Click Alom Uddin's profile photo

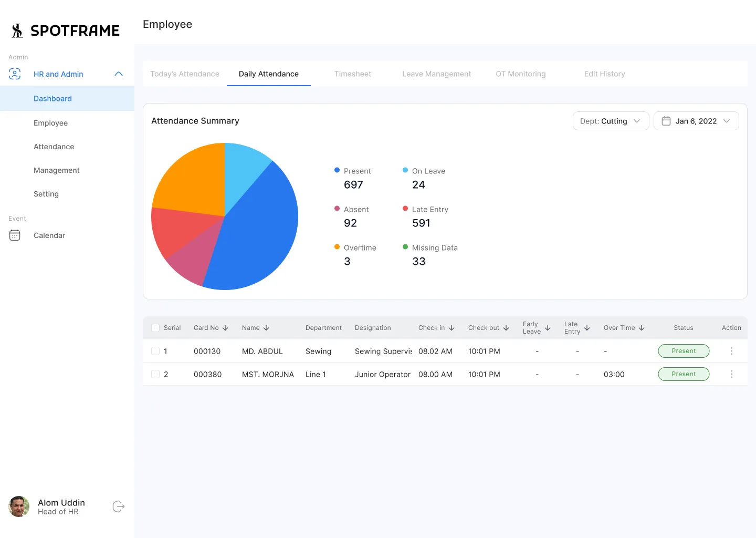click(x=19, y=506)
